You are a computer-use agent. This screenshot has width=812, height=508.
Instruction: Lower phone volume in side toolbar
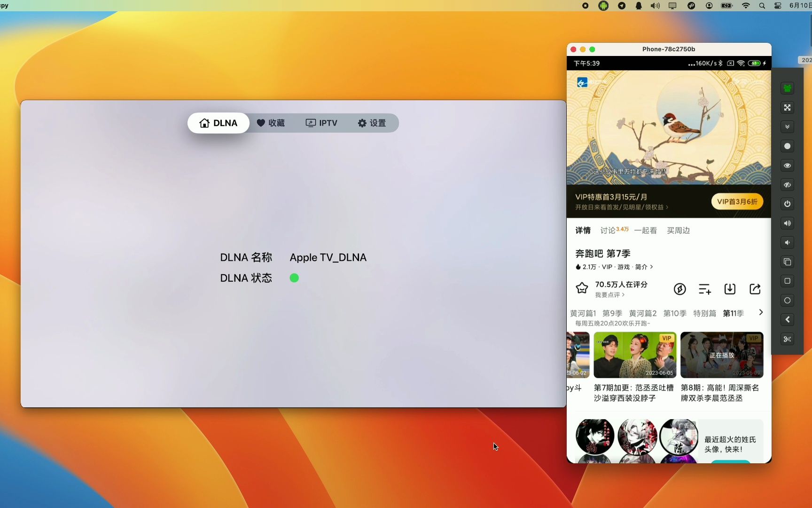click(787, 242)
